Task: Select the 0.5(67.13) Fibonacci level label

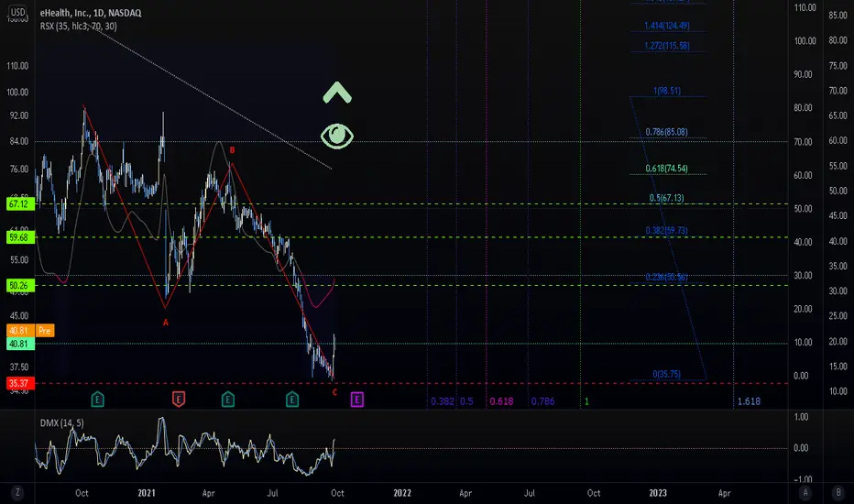Action: pos(667,198)
